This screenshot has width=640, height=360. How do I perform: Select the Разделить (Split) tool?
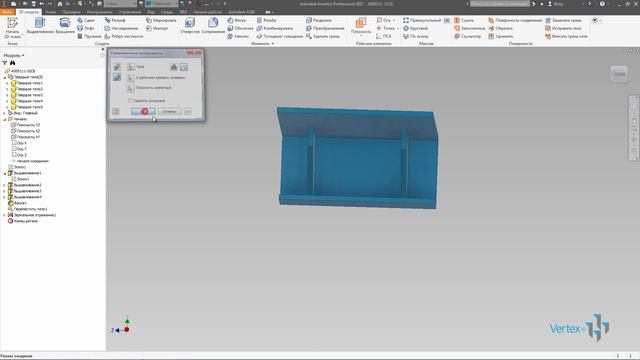(x=319, y=20)
